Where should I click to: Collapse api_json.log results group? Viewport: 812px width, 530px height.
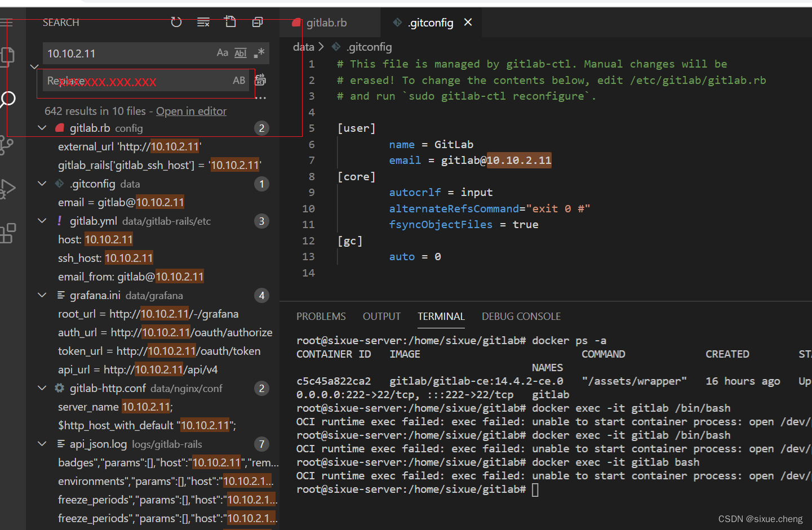pyautogui.click(x=42, y=444)
